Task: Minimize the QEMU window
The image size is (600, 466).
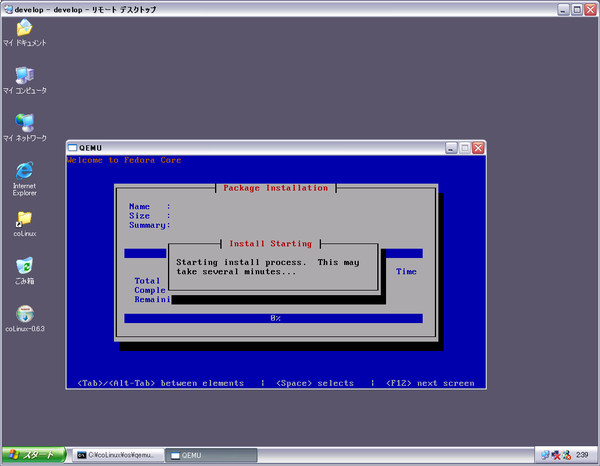Action: (452, 148)
